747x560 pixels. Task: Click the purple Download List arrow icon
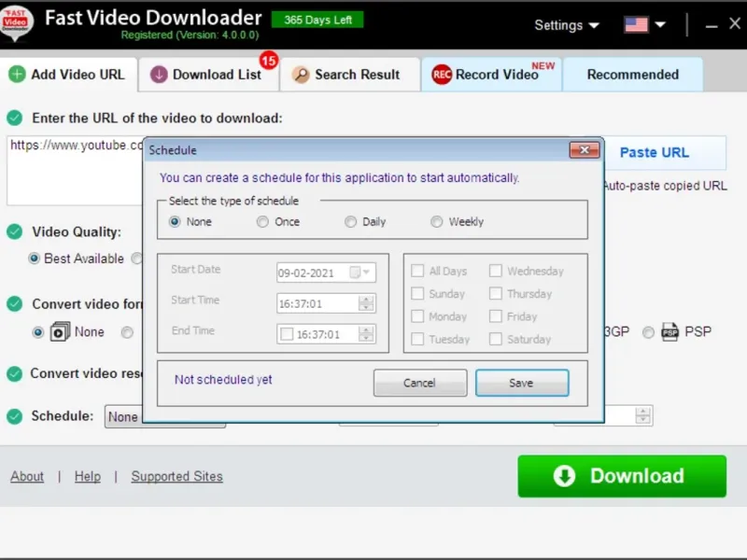pyautogui.click(x=159, y=75)
